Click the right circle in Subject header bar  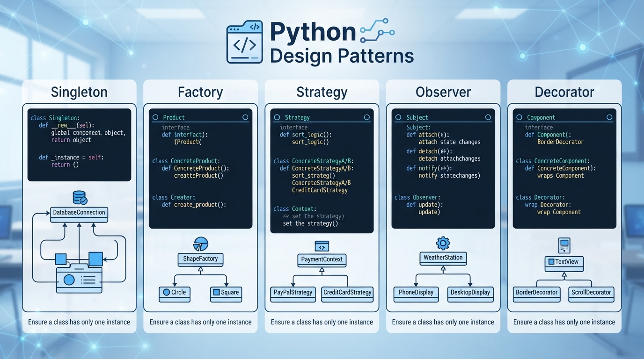[x=488, y=117]
